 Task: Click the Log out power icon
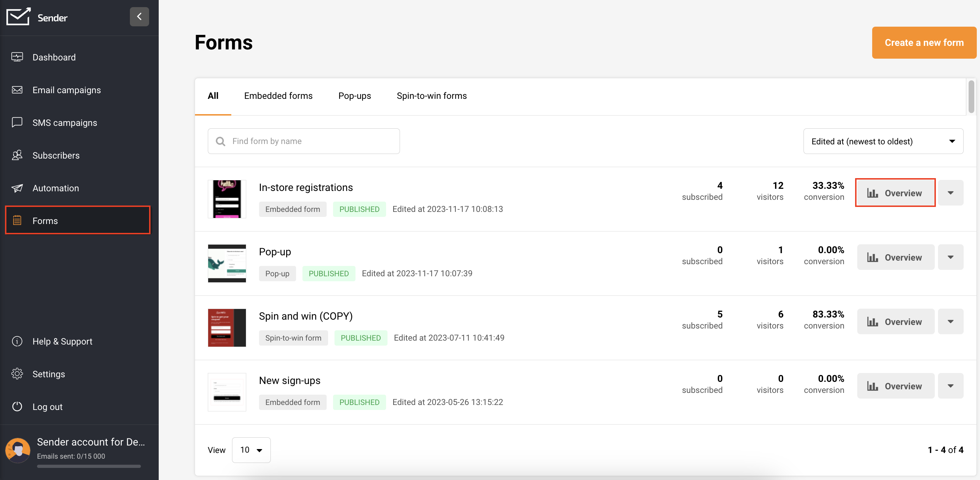point(17,407)
